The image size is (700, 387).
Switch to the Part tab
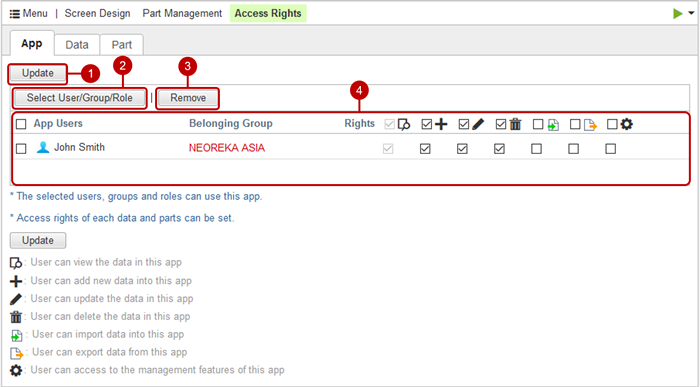point(121,45)
